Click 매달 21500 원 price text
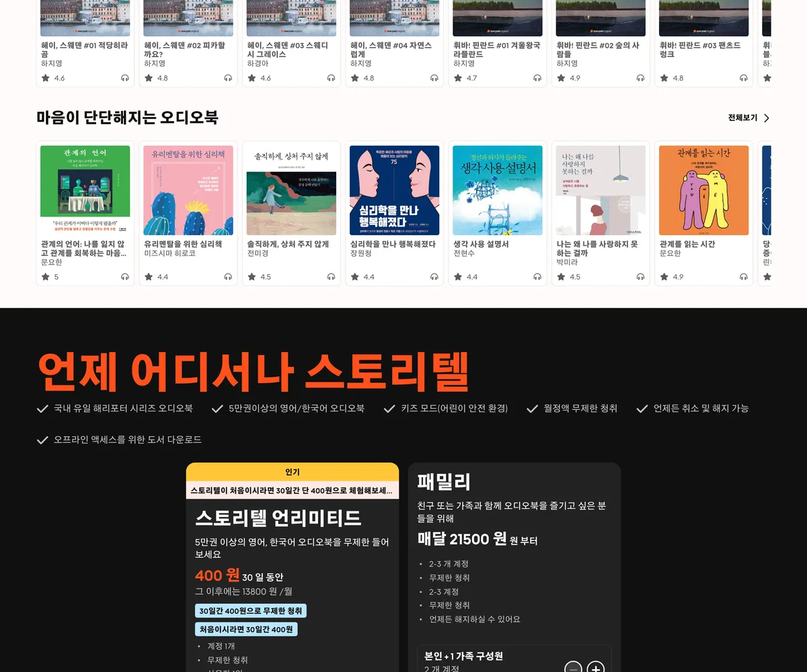Image resolution: width=807 pixels, height=672 pixels. [x=462, y=539]
